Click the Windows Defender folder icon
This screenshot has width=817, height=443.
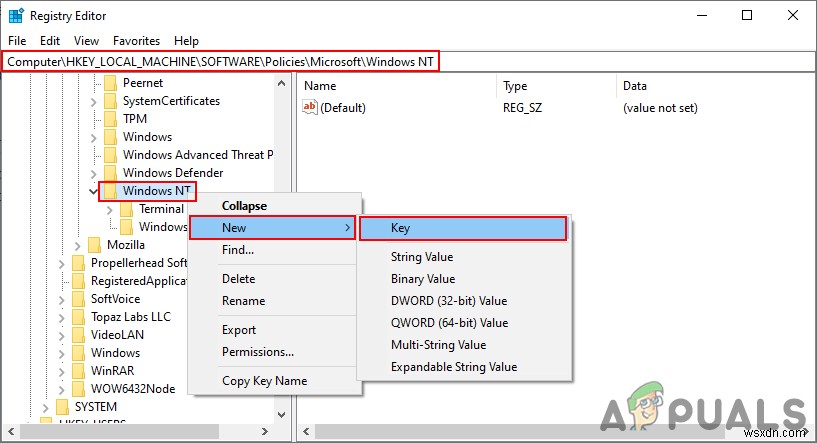coord(111,173)
